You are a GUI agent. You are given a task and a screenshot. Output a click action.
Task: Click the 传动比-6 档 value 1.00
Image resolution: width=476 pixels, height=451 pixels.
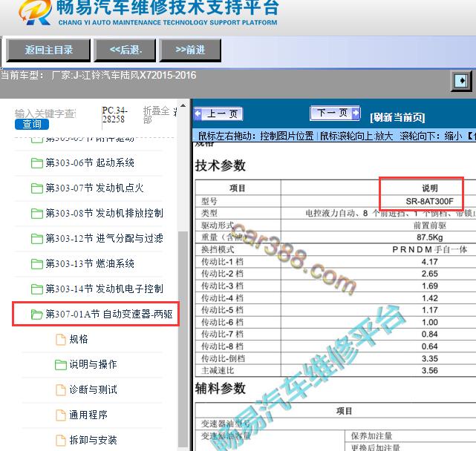tap(429, 322)
